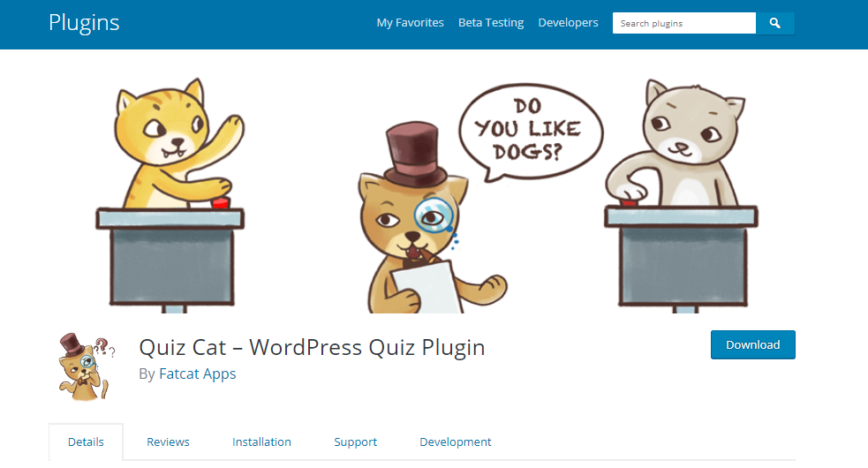This screenshot has height=468, width=868.
Task: Open Fatcat Apps author link
Action: [197, 374]
